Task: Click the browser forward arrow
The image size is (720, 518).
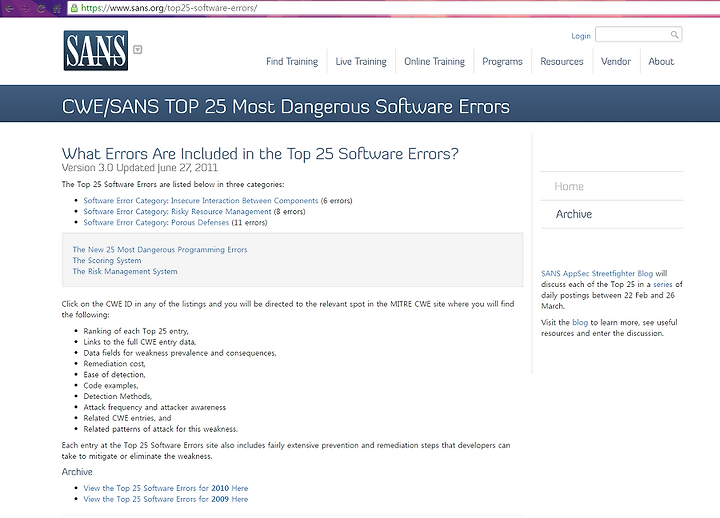Action: click(25, 8)
